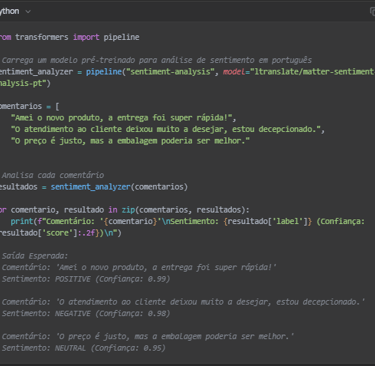
Task: Copy the code with the copy icon
Action: coord(372,11)
